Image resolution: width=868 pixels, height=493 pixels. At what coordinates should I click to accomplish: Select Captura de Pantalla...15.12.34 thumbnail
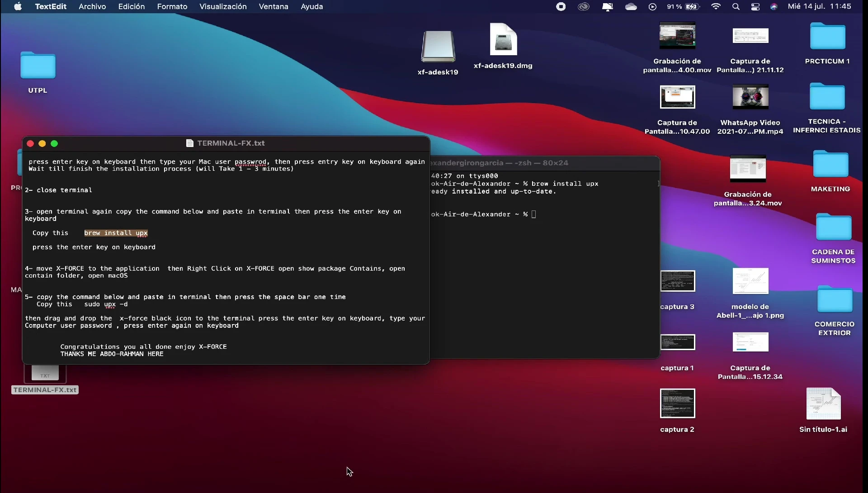point(750,342)
